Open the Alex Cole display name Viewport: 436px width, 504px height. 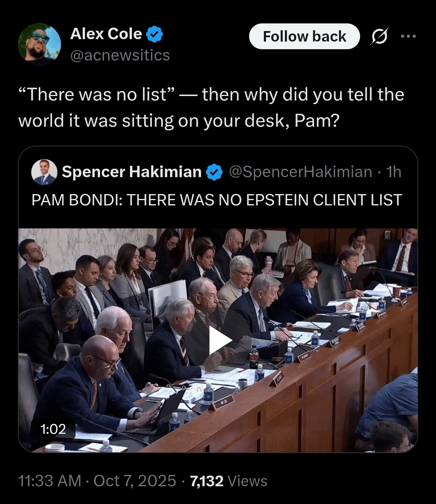(106, 34)
